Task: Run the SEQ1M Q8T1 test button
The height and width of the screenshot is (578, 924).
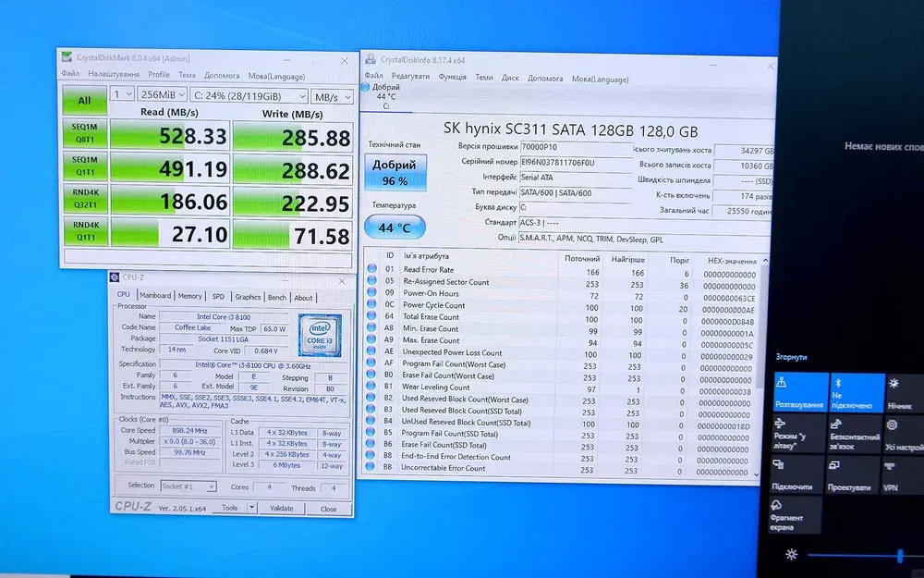Action: click(85, 132)
